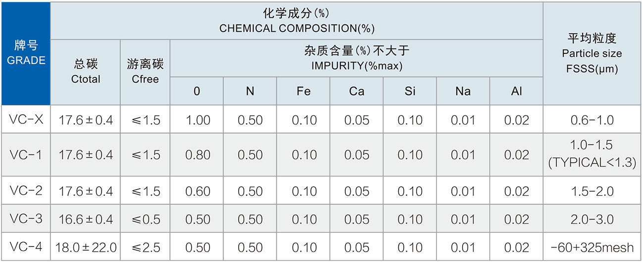Select the 1.00 oxygen value for VC-X
The image size is (644, 262).
pyautogui.click(x=197, y=120)
